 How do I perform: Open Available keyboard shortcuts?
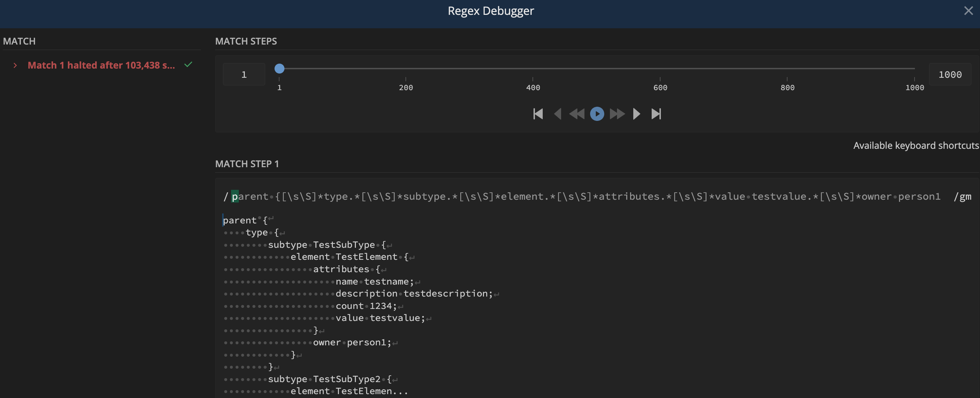pyautogui.click(x=916, y=146)
